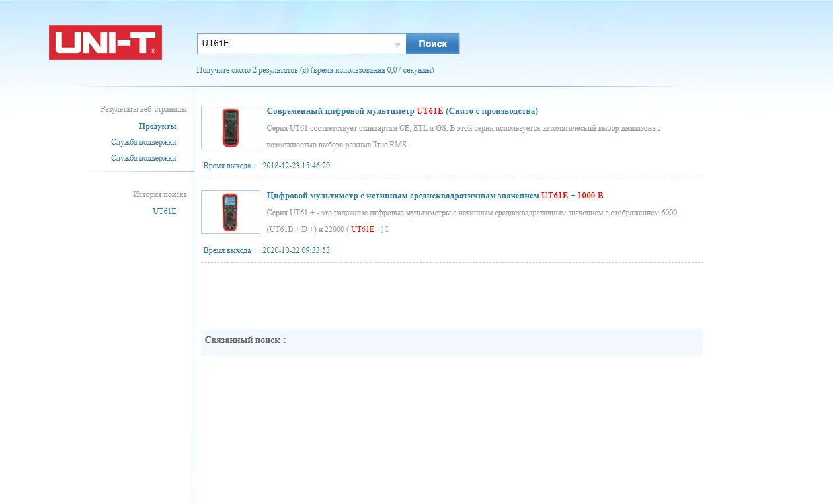Select the second Служба поддержки filter
The height and width of the screenshot is (504, 833).
click(143, 158)
